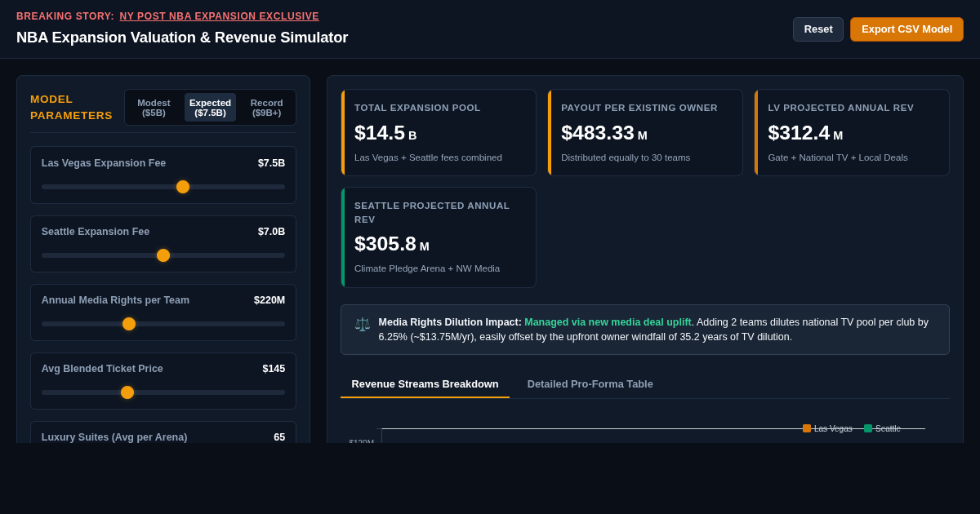Select the Expected ($7.5B) scenario
Image resolution: width=980 pixels, height=514 pixels.
click(210, 108)
